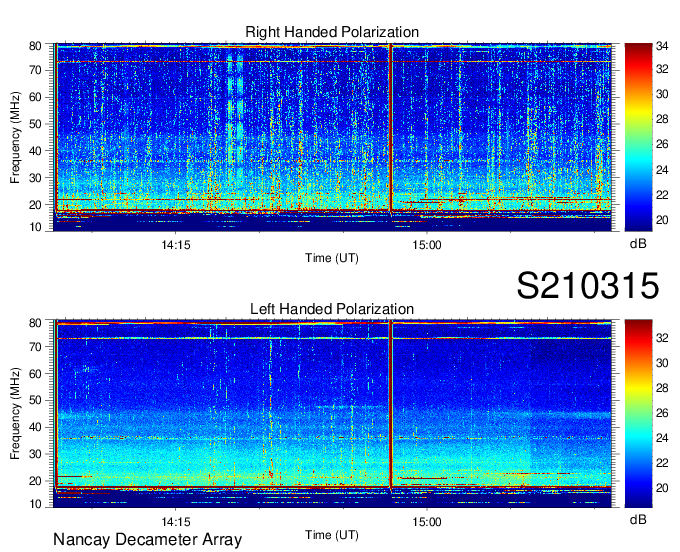The image size is (680, 552).
Task: Click the 20 value on the upper color scale
Action: pos(662,220)
